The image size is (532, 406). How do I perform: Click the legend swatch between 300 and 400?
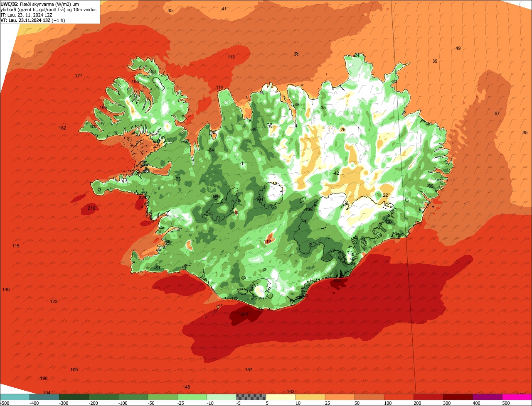458,397
